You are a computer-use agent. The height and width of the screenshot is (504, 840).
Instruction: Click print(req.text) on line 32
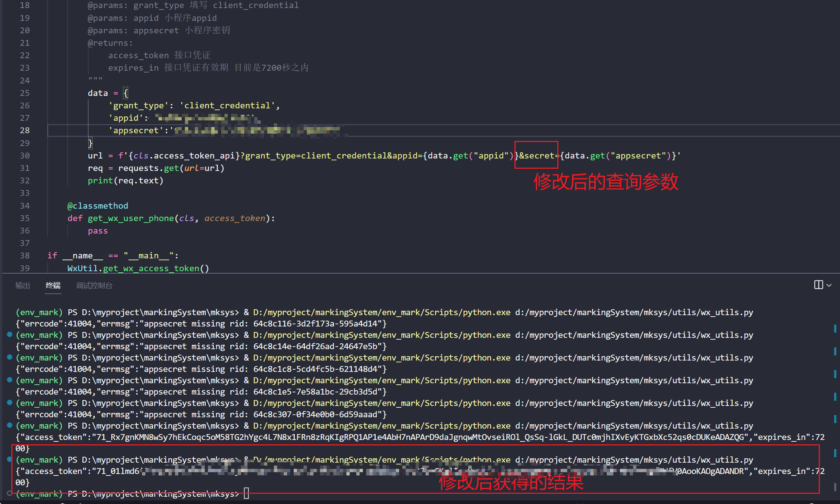(x=125, y=180)
